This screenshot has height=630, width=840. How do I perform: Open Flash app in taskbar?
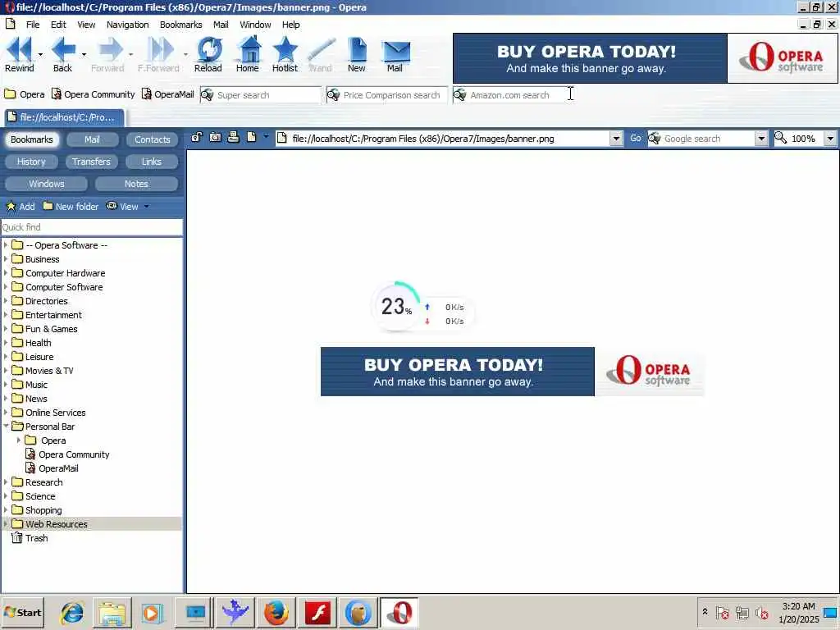[317, 612]
